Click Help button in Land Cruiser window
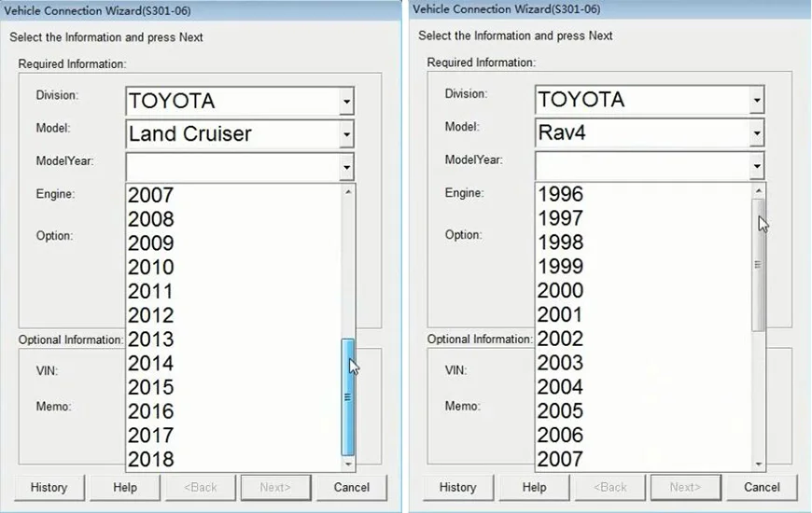This screenshot has width=812, height=513. coord(125,488)
